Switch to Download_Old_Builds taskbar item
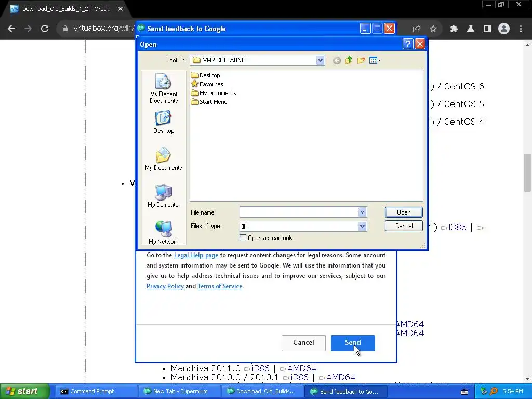This screenshot has height=399, width=532. (263, 392)
